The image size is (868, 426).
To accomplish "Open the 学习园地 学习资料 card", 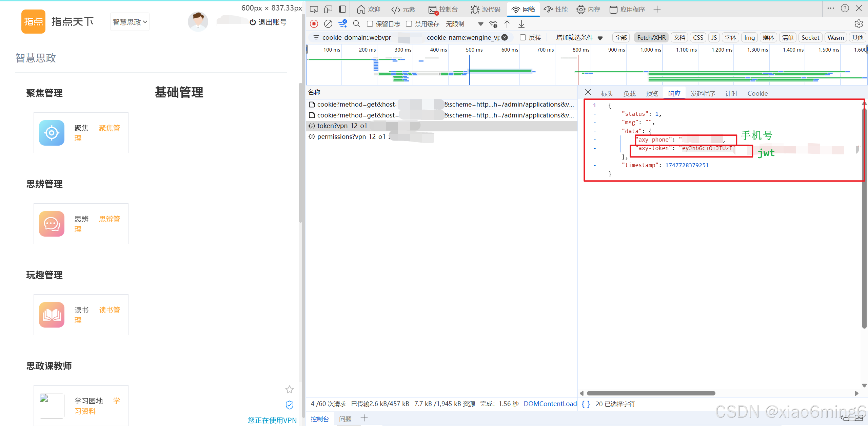I will (x=81, y=406).
